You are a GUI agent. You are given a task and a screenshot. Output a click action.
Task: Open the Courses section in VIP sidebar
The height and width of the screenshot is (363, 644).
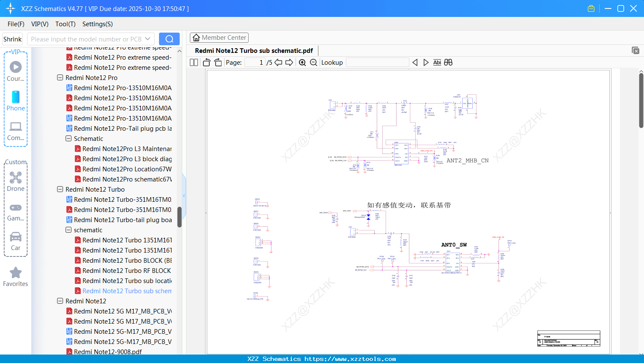pyautogui.click(x=16, y=71)
